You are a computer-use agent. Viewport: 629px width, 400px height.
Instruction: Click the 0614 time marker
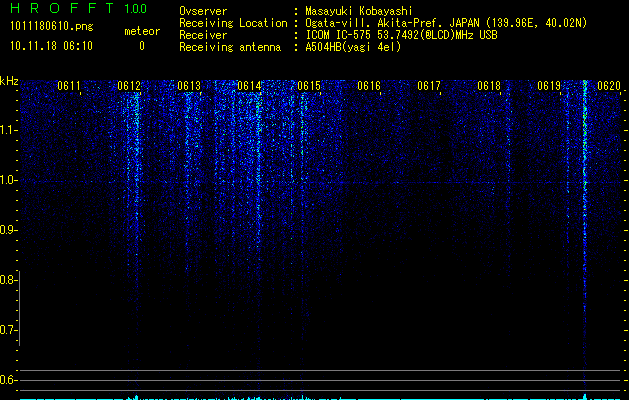point(249,86)
